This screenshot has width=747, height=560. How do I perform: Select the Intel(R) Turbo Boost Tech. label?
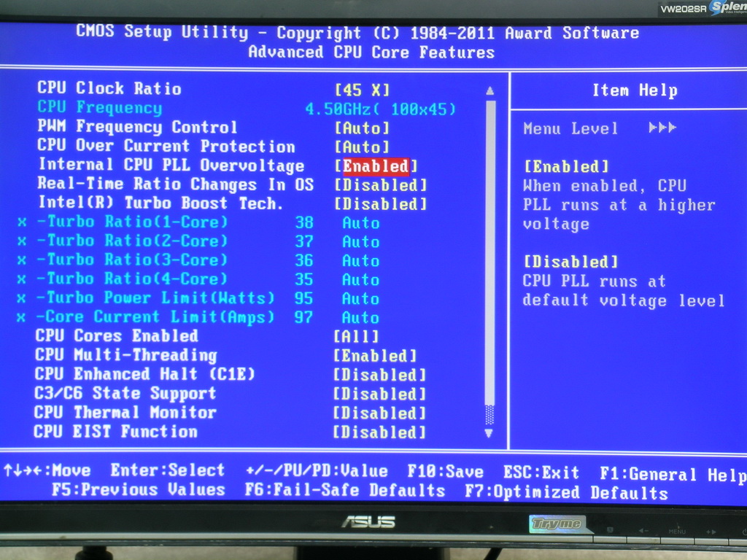pyautogui.click(x=161, y=203)
